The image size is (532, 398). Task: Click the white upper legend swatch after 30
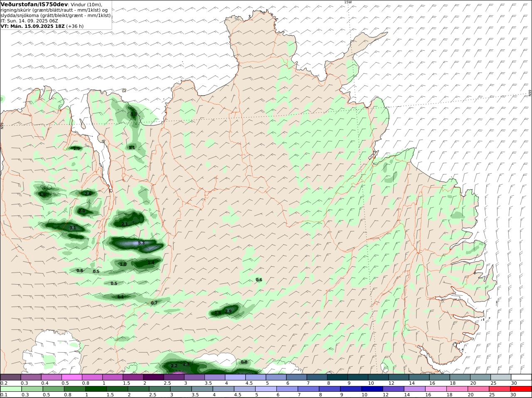point(522,377)
